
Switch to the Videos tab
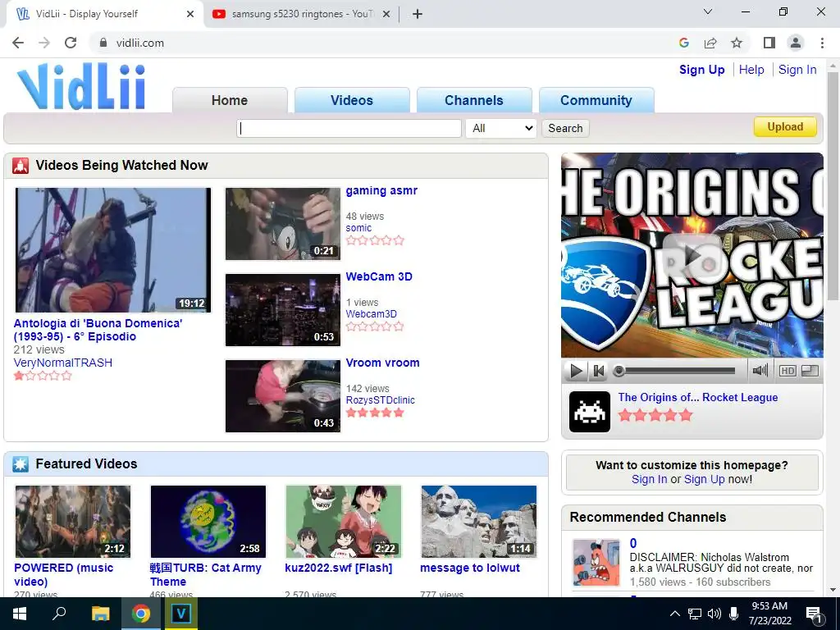coord(352,100)
